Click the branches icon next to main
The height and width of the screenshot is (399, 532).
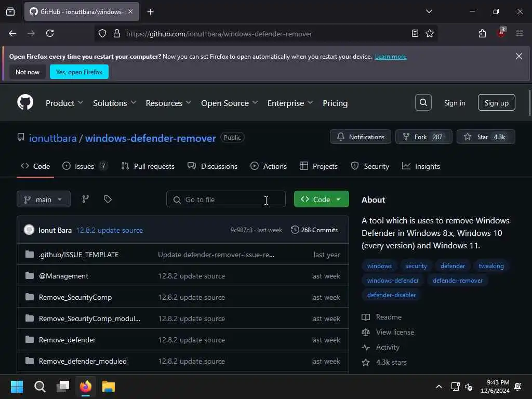86,199
